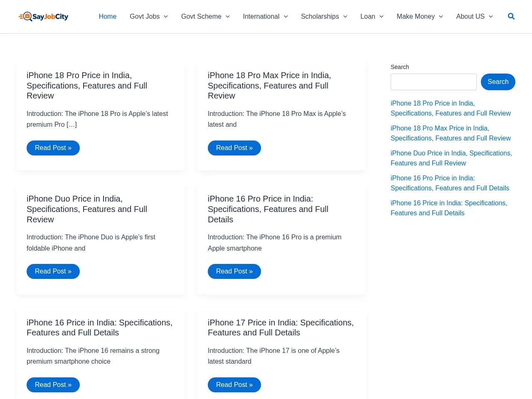Image resolution: width=532 pixels, height=399 pixels.
Task: Open iPhone 17 Price article title
Action: 281,328
